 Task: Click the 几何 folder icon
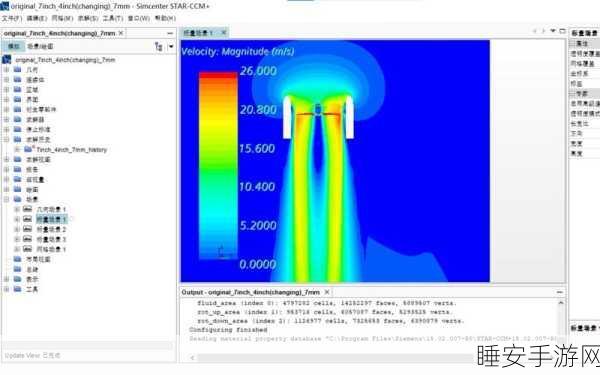click(x=18, y=69)
